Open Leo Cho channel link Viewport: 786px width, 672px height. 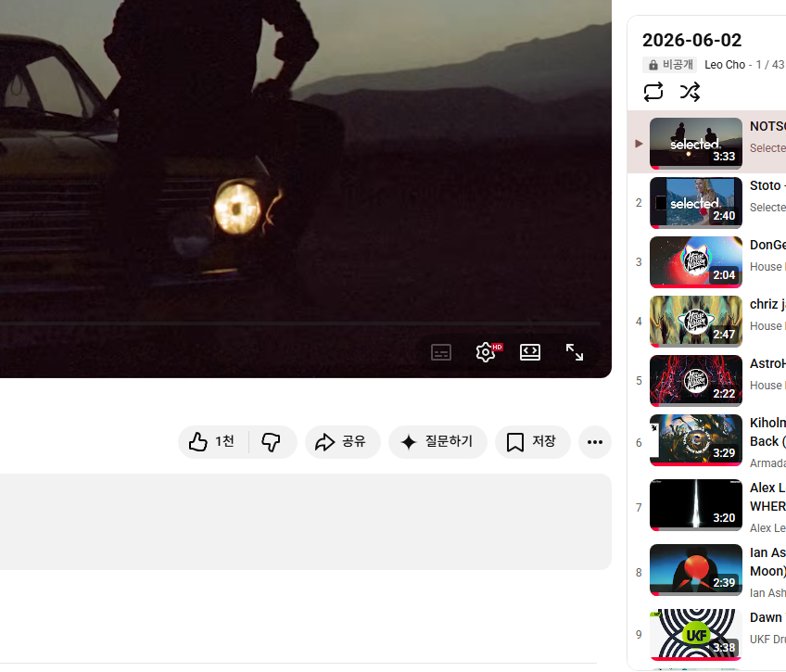[x=725, y=65]
